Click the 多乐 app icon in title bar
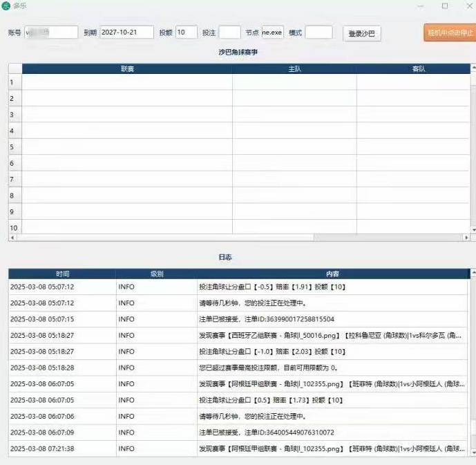Screen dimensions: 476x465 point(6,6)
